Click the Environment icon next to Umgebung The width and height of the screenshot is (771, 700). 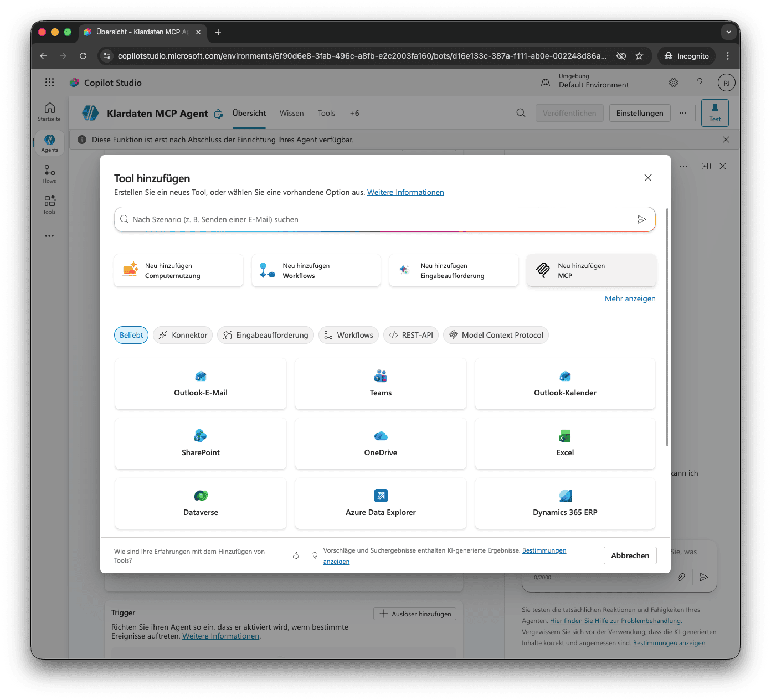(x=546, y=83)
